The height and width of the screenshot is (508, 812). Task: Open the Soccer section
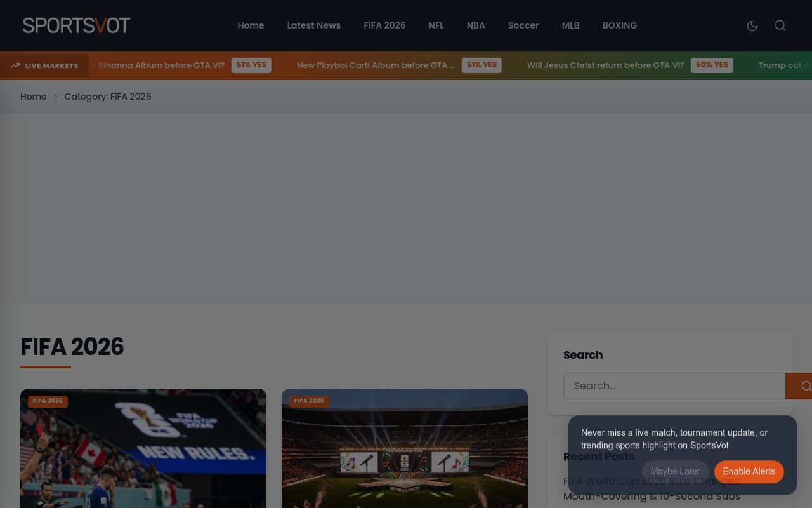[x=523, y=25]
